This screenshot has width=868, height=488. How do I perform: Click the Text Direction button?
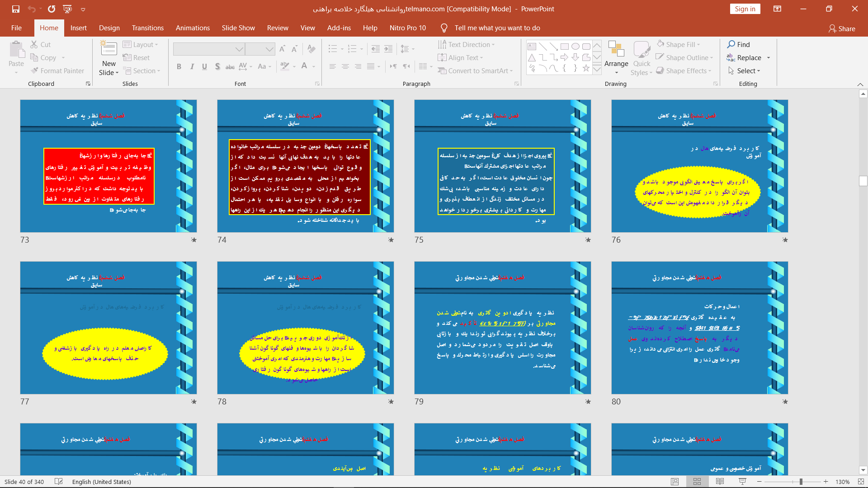[x=466, y=44]
